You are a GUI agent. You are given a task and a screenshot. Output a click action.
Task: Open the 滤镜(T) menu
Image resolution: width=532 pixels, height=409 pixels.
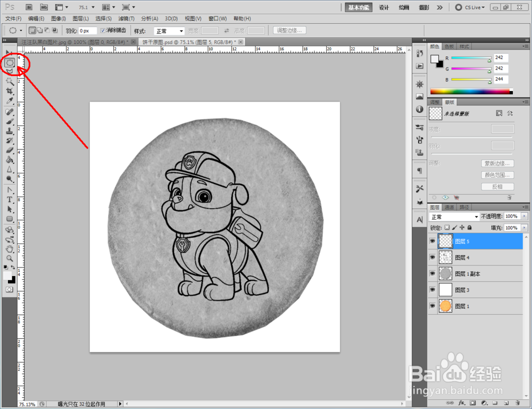pyautogui.click(x=126, y=18)
